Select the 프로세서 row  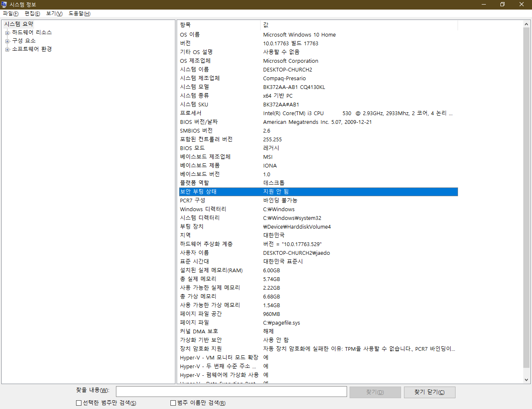point(318,113)
